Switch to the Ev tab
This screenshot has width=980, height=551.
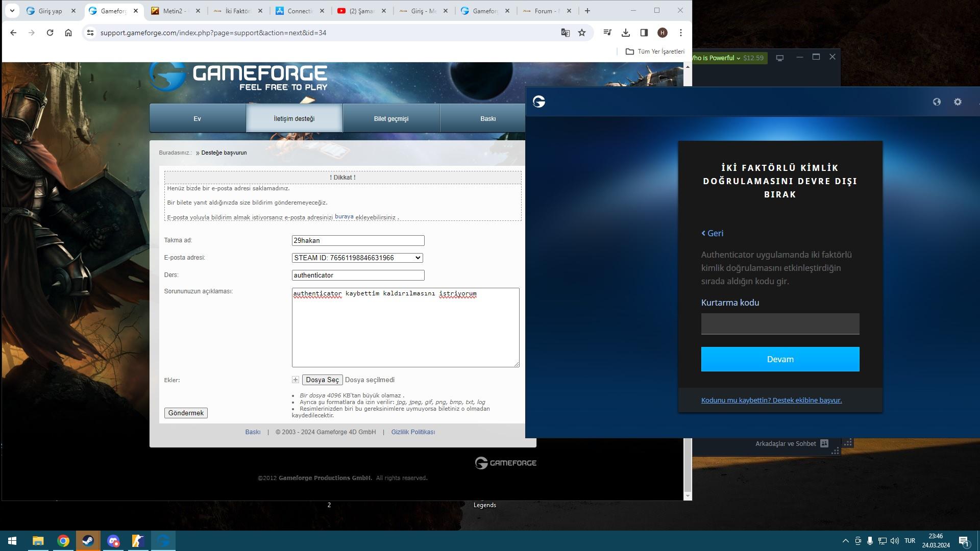[197, 118]
